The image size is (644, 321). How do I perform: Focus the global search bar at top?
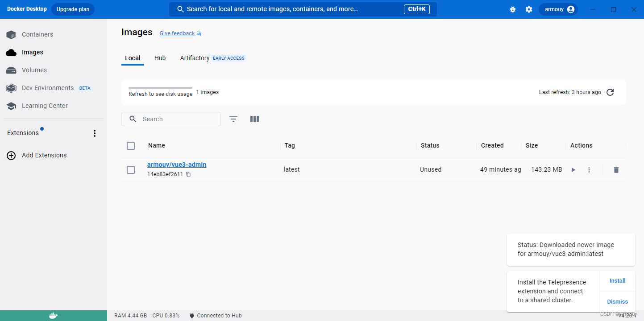point(303,9)
